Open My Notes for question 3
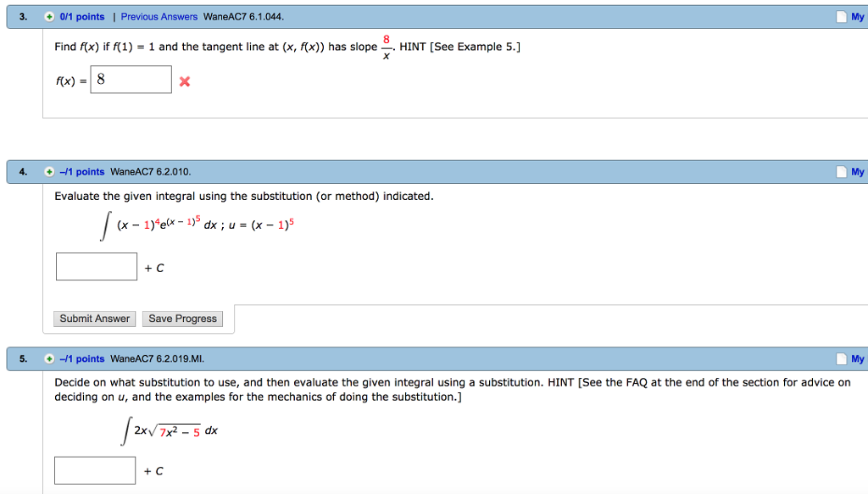 859,15
